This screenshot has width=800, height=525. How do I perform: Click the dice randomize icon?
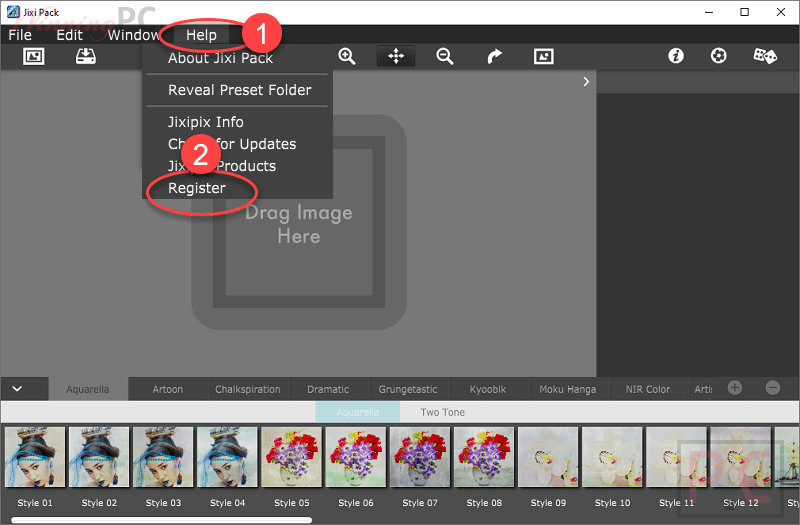(765, 56)
